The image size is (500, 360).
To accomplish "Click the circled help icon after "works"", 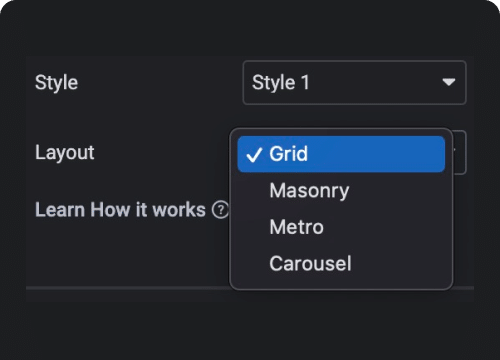I will (220, 210).
